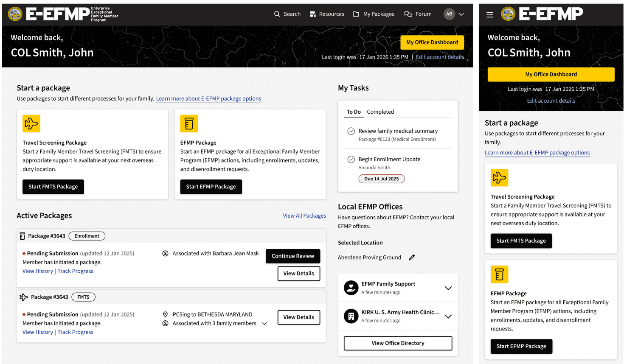
Task: Click the airplane icon beside FMTS package
Action: point(24,297)
